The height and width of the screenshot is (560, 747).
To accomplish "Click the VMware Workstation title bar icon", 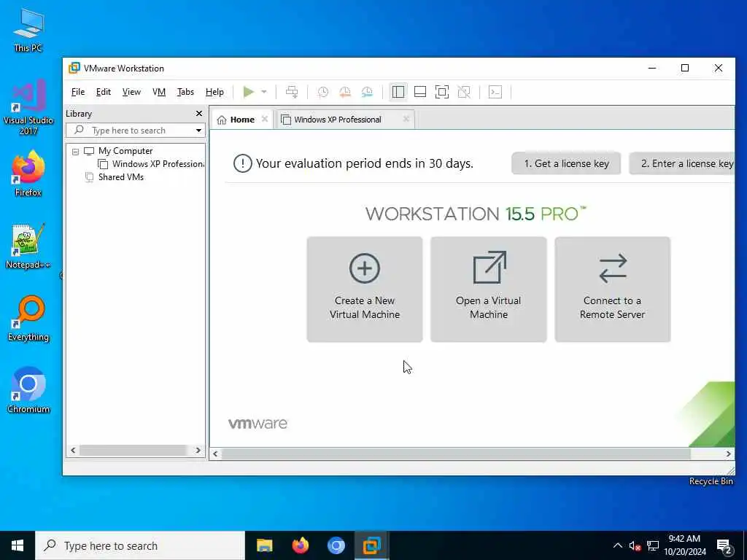I will (74, 68).
